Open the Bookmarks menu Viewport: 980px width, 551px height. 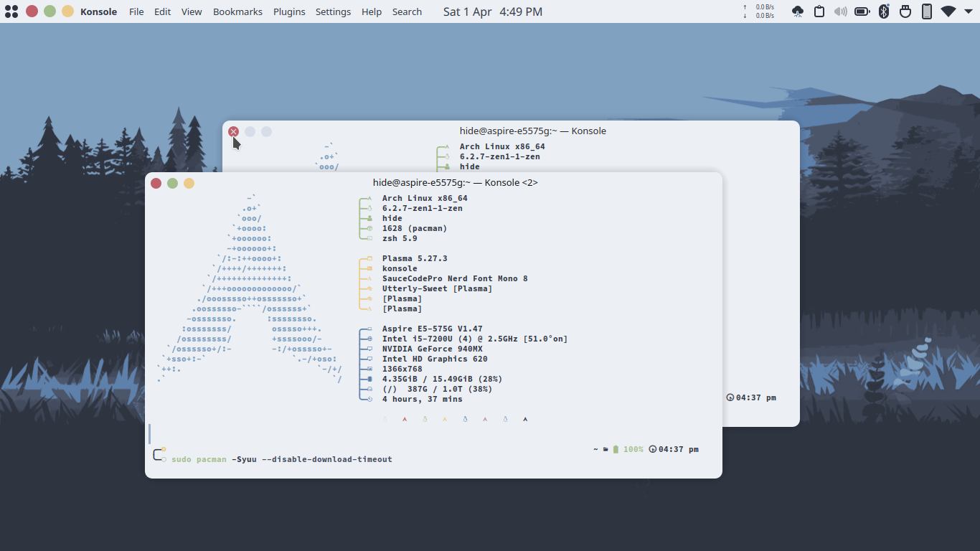point(237,11)
